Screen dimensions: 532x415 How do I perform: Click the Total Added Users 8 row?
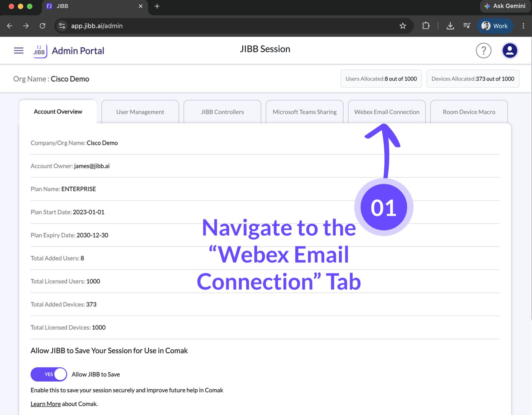265,258
